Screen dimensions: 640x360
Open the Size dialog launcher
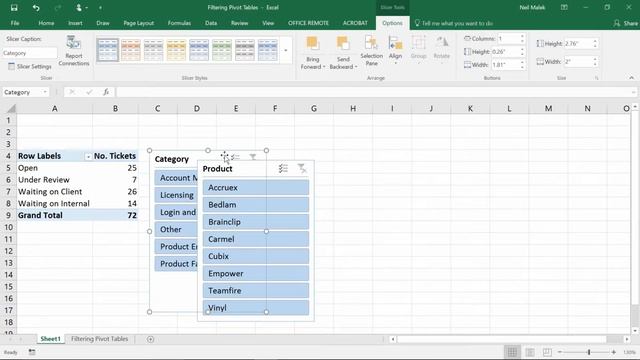pos(596,78)
